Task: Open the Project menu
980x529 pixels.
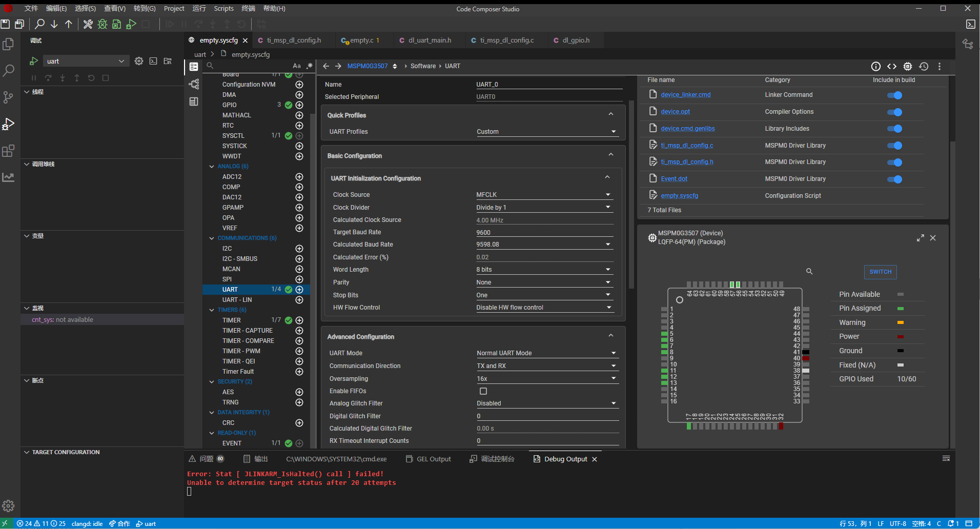Action: (x=174, y=9)
